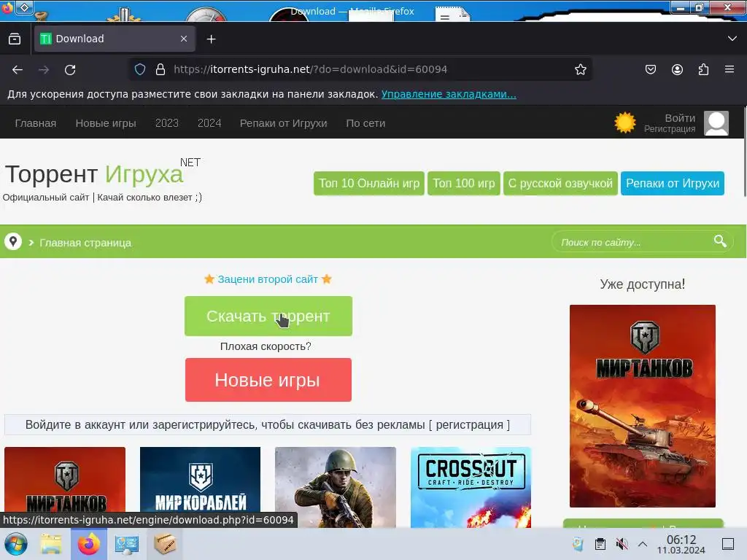The height and width of the screenshot is (560, 747).
Task: Bookmark this page with the star
Action: click(x=580, y=69)
